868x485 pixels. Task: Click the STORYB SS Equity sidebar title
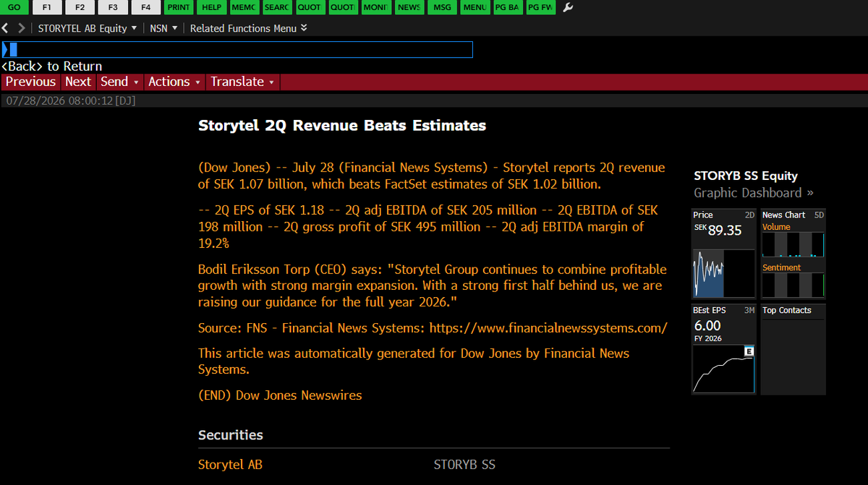[x=746, y=176]
